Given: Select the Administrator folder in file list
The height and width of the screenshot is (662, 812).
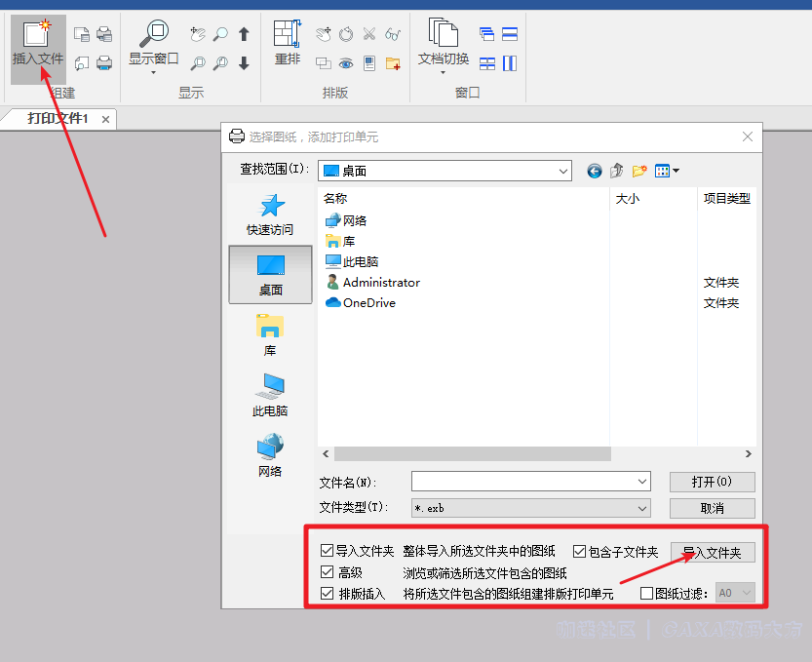Looking at the screenshot, I should click(x=372, y=283).
